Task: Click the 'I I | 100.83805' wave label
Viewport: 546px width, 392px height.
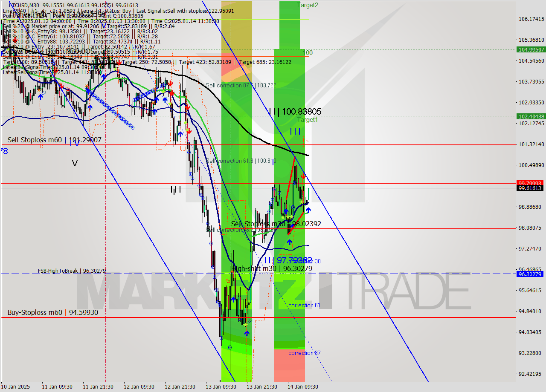Action: (295, 112)
